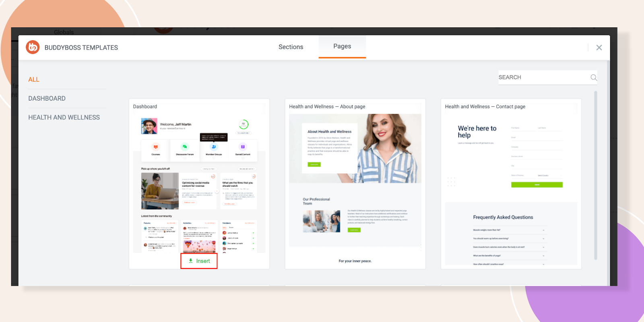Click the Globals tab behind the dialog
The height and width of the screenshot is (322, 644).
[x=64, y=32]
